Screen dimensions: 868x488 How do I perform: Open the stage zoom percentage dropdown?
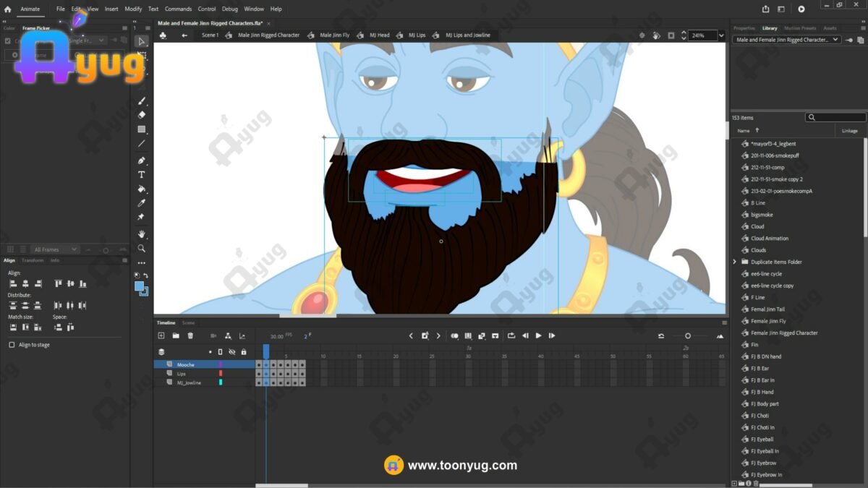[x=720, y=35]
